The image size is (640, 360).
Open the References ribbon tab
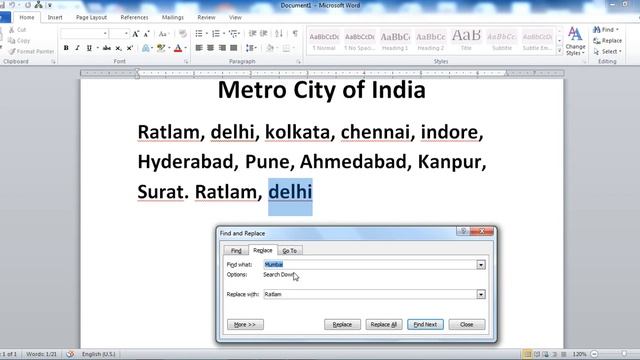134,18
